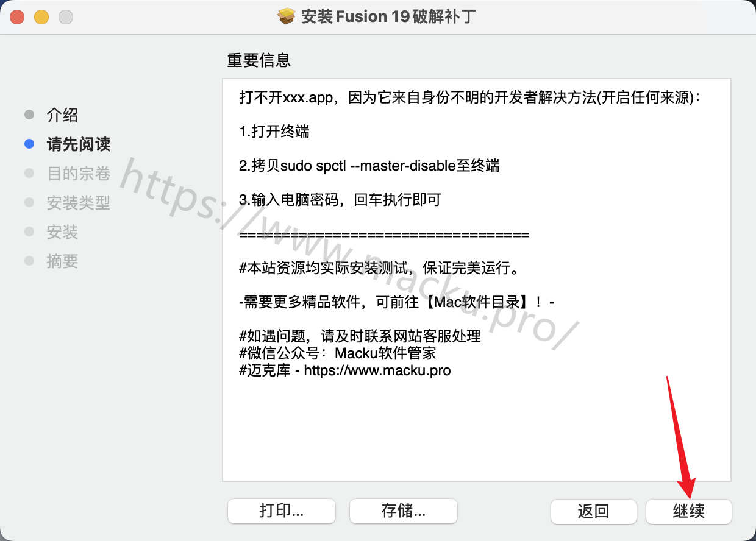Minimize the window using the yellow button
The width and height of the screenshot is (756, 541).
(41, 17)
